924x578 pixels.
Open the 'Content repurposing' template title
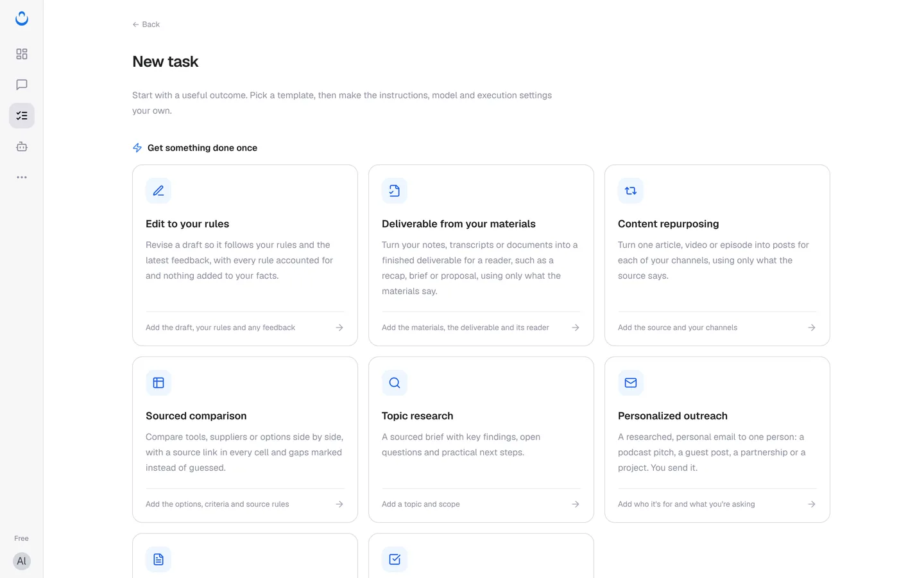(669, 224)
